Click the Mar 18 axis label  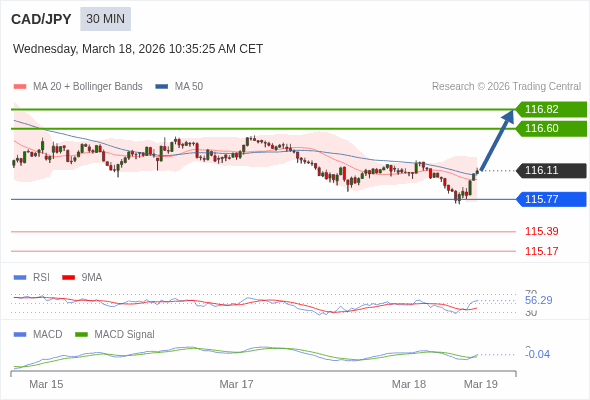[x=409, y=384]
